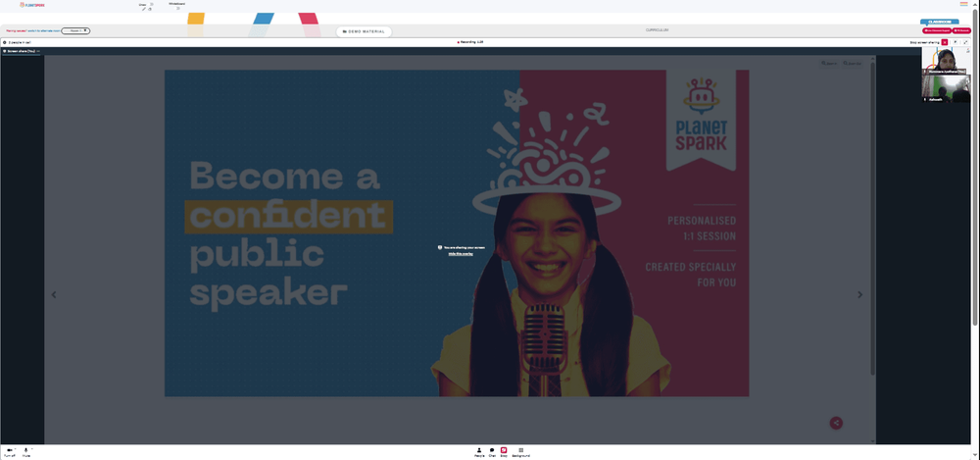Click the red share button on slide
Screen dimensions: 980x460
pos(836,423)
